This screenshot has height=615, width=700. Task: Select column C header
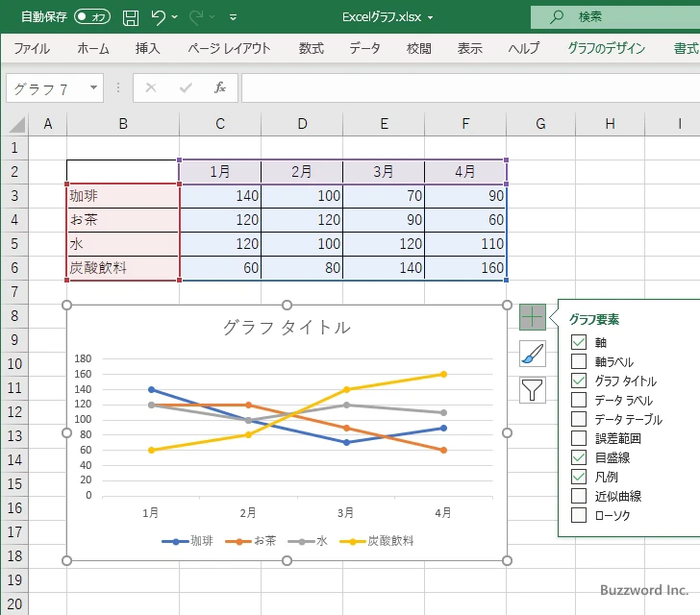coord(220,124)
